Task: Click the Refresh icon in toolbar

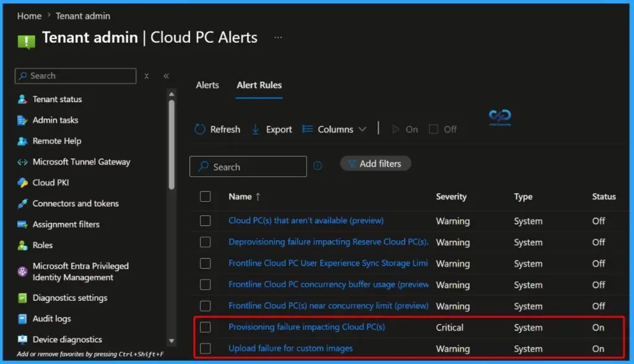Action: tap(200, 129)
